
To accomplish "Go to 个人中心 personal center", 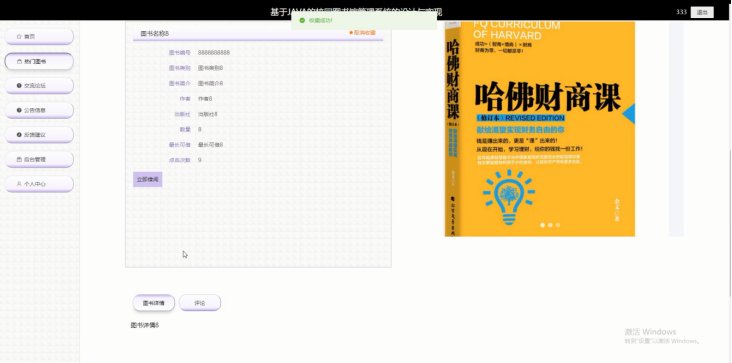I will (x=39, y=184).
